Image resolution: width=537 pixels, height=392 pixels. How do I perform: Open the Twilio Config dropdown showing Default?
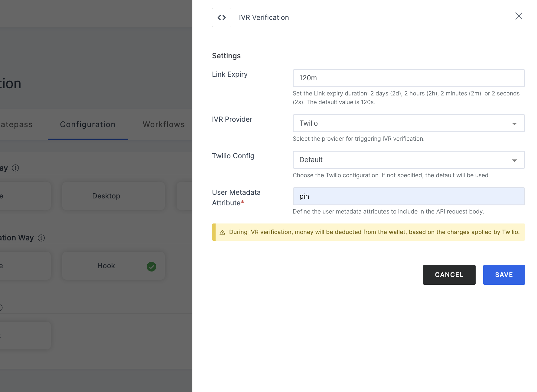point(409,160)
